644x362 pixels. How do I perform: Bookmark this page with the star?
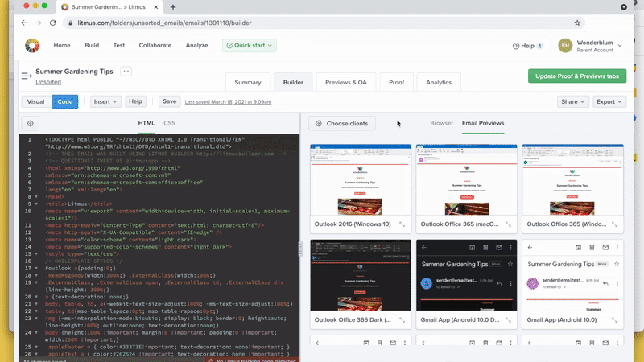577,23
